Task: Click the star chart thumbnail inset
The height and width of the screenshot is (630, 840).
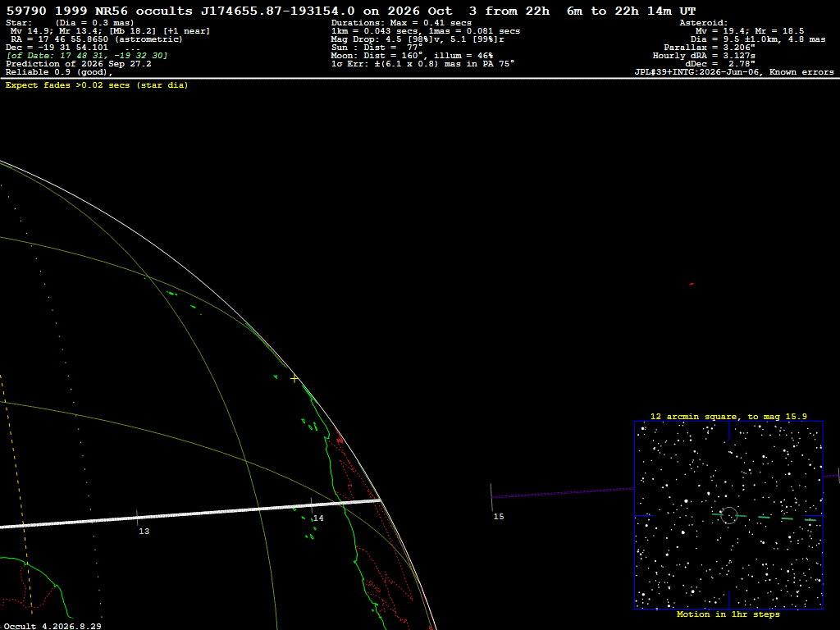Action: coord(728,515)
